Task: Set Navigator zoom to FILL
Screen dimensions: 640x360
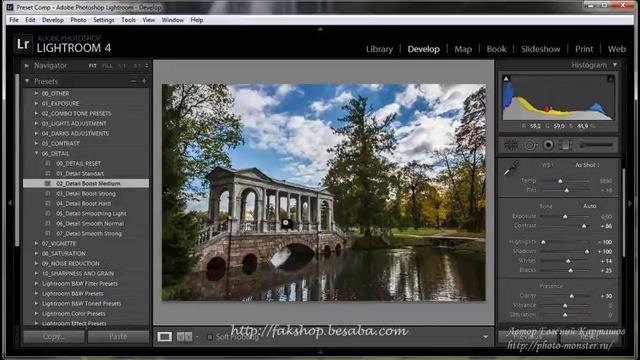Action: [x=107, y=66]
